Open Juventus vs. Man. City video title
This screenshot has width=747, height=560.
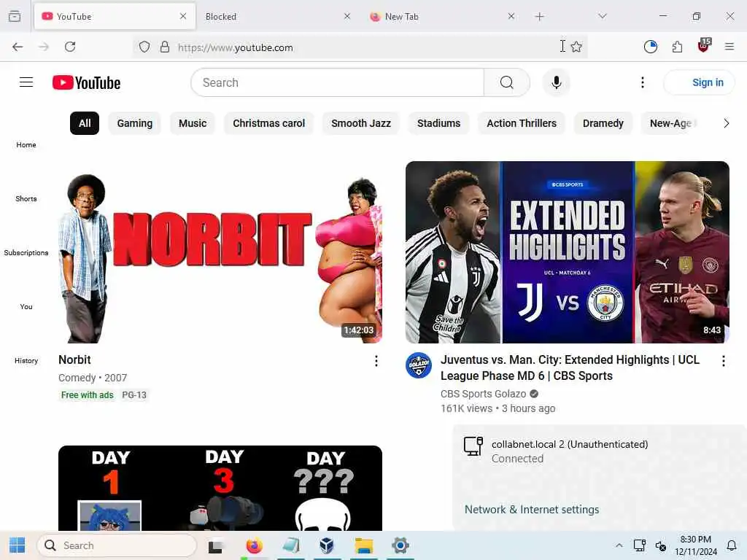click(570, 367)
